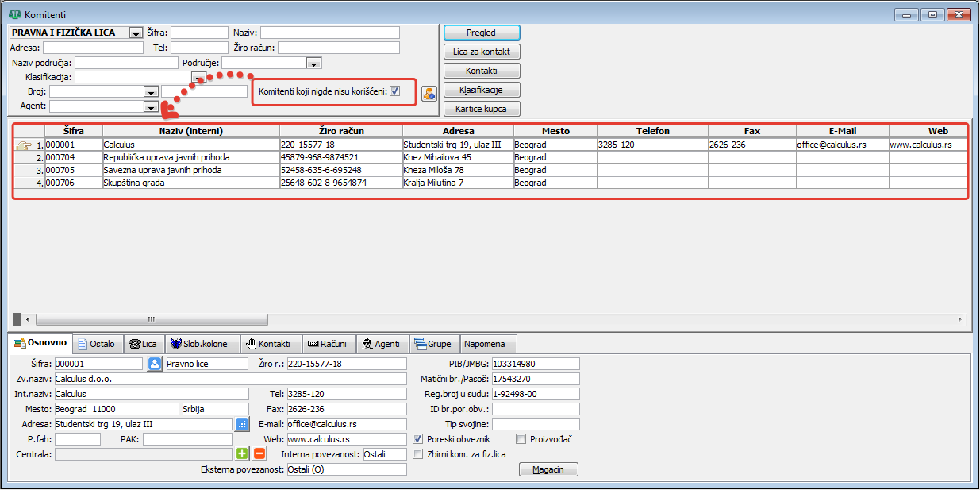Click the table scrollbar right arrow
The image size is (980, 490).
pyautogui.click(x=959, y=318)
